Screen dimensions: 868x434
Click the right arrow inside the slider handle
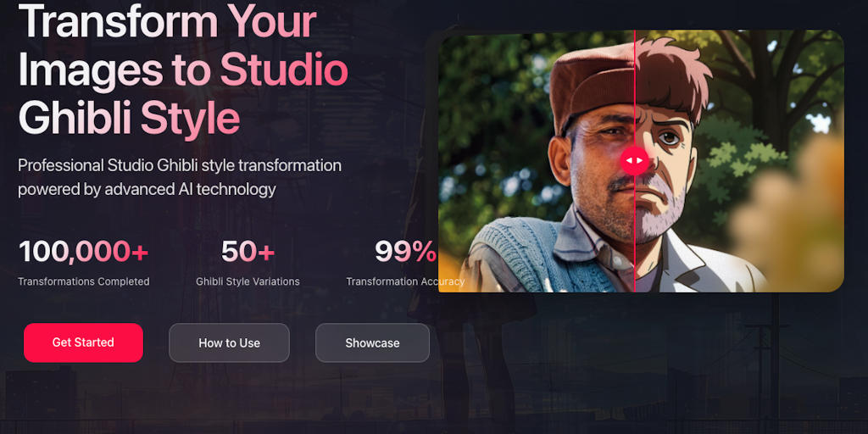coord(640,160)
